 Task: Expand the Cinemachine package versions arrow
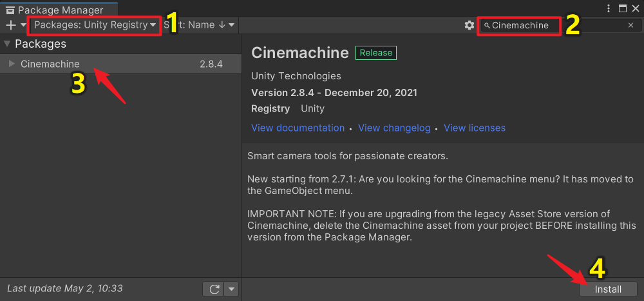point(12,64)
